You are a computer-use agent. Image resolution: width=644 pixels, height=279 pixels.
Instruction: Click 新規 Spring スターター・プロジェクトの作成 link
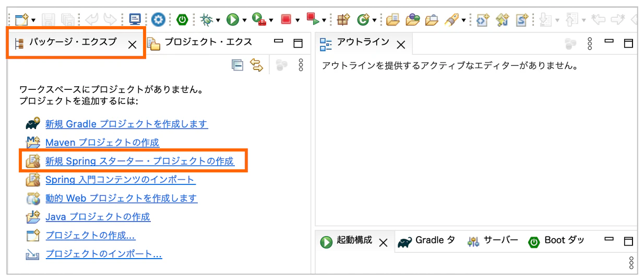coord(140,161)
